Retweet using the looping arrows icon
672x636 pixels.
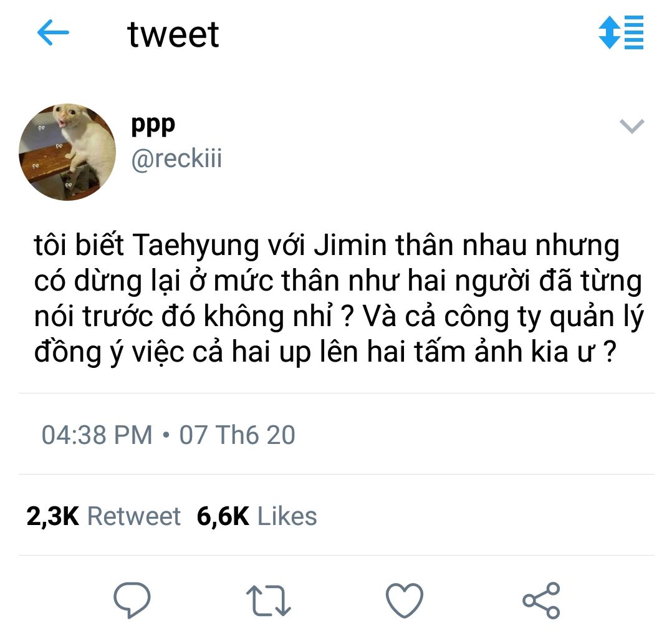pos(269,601)
